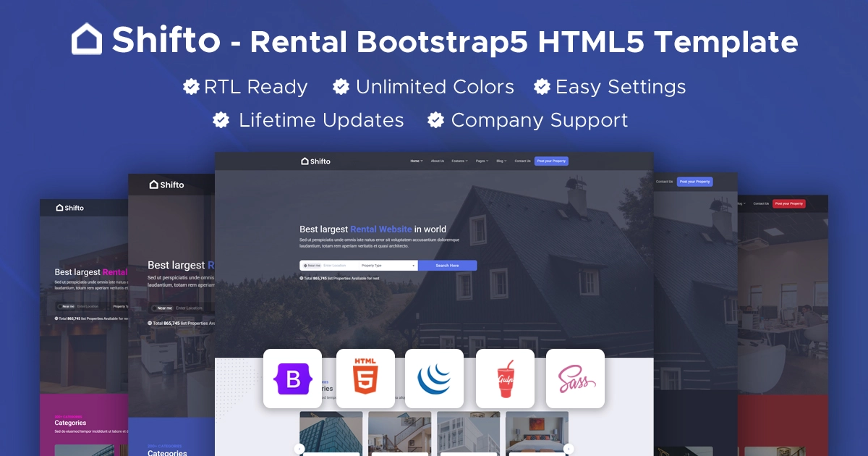Open the Property Type select box
The image size is (868, 456).
388,266
